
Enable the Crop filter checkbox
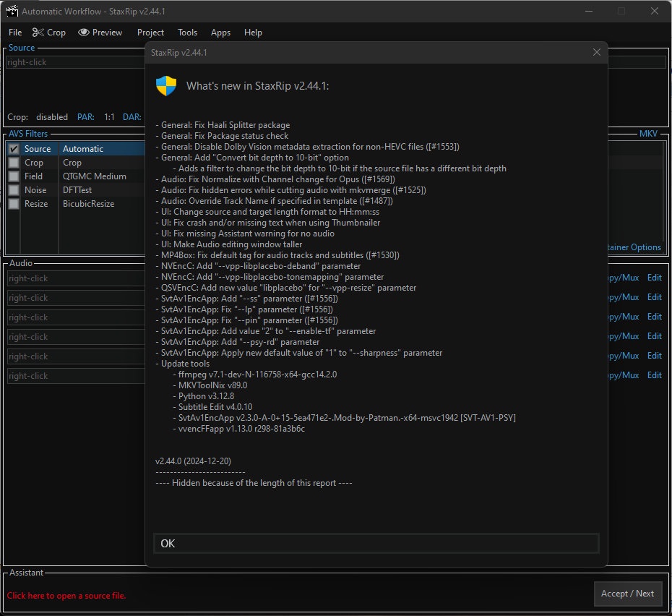tap(14, 163)
